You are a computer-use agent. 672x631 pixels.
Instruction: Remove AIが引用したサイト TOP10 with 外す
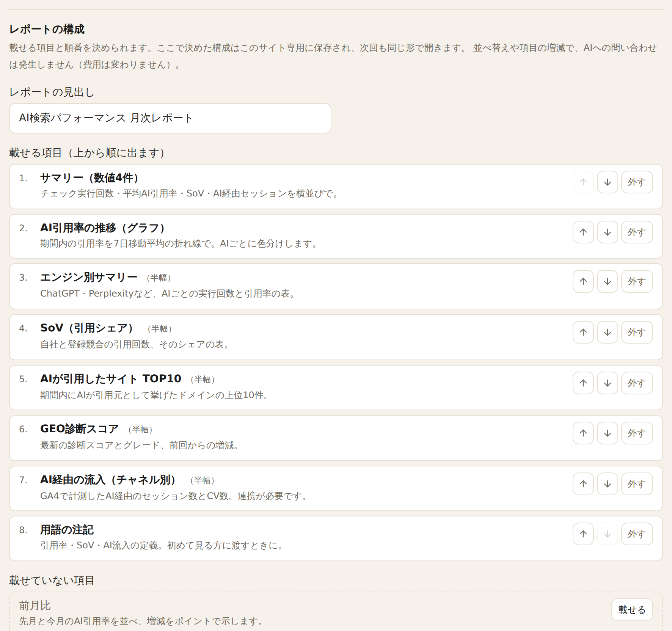[x=637, y=383]
